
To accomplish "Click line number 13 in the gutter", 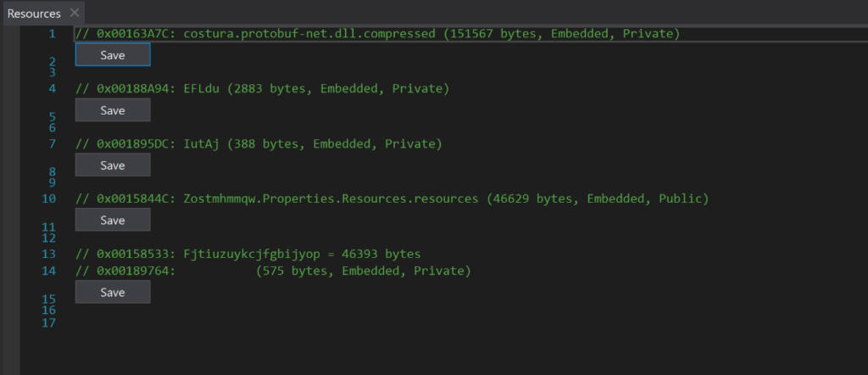I will (x=49, y=255).
